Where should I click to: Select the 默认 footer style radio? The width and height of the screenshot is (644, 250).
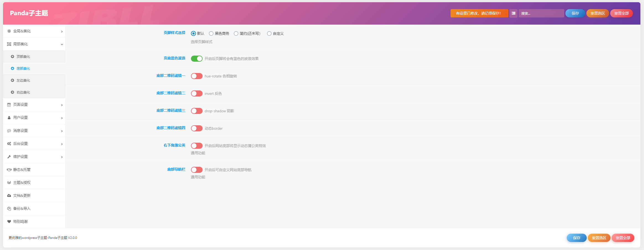193,34
